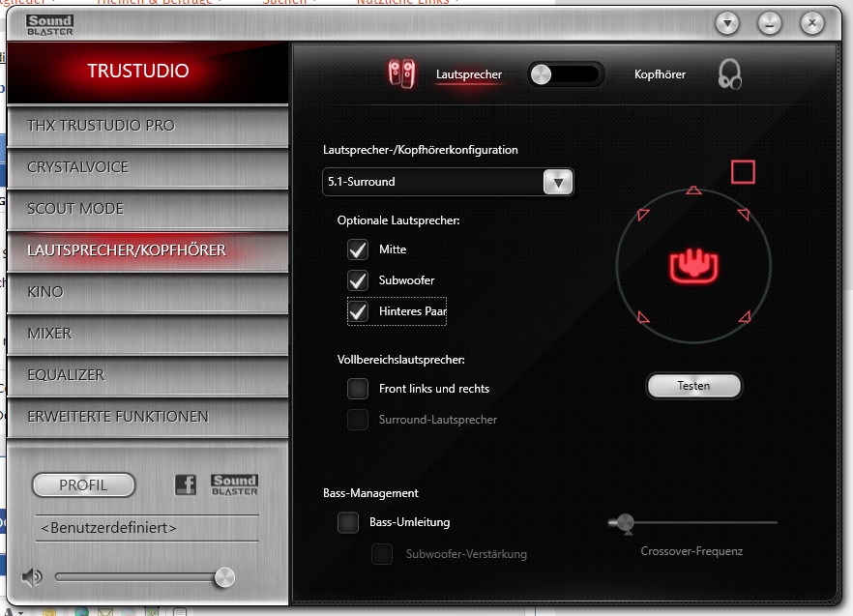853x616 pixels.
Task: Open the EQUALIZER section
Action: [x=148, y=375]
